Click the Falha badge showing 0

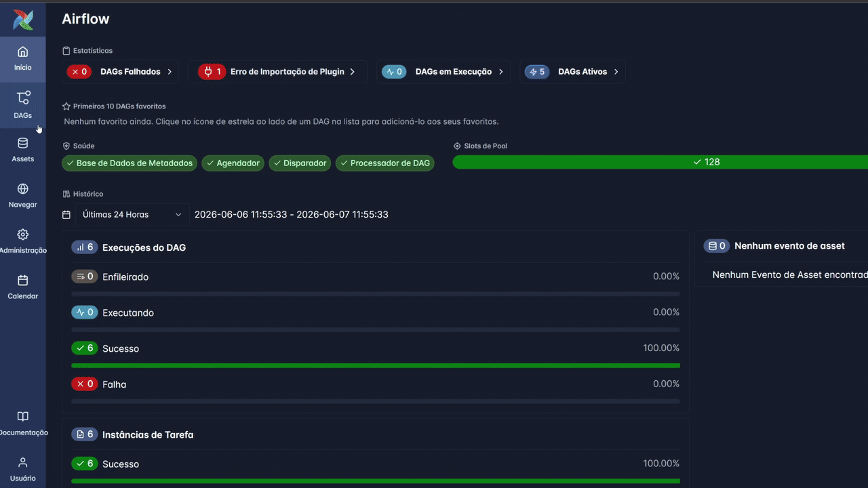click(84, 384)
